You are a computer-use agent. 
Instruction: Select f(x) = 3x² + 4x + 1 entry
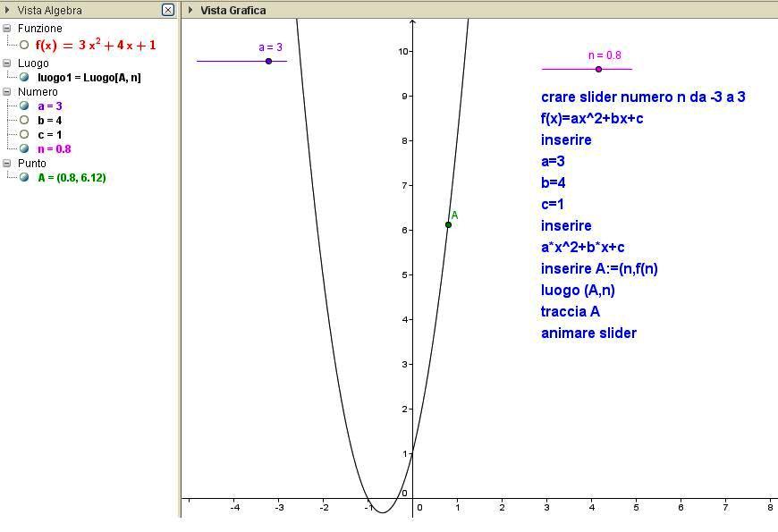(96, 46)
